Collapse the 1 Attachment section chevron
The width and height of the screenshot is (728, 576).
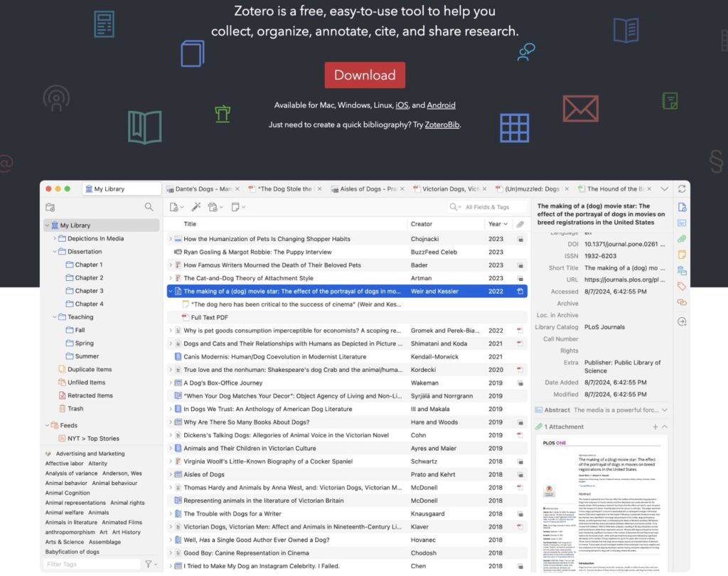click(x=665, y=427)
